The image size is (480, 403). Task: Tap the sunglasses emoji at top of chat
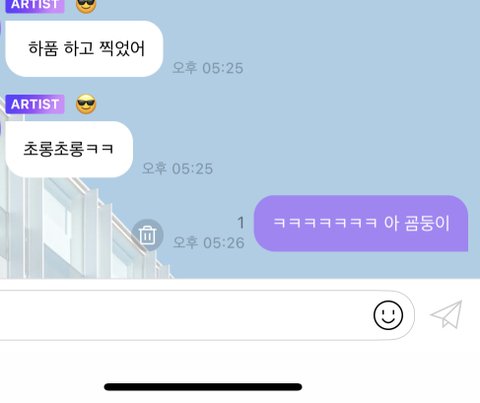[x=86, y=6]
